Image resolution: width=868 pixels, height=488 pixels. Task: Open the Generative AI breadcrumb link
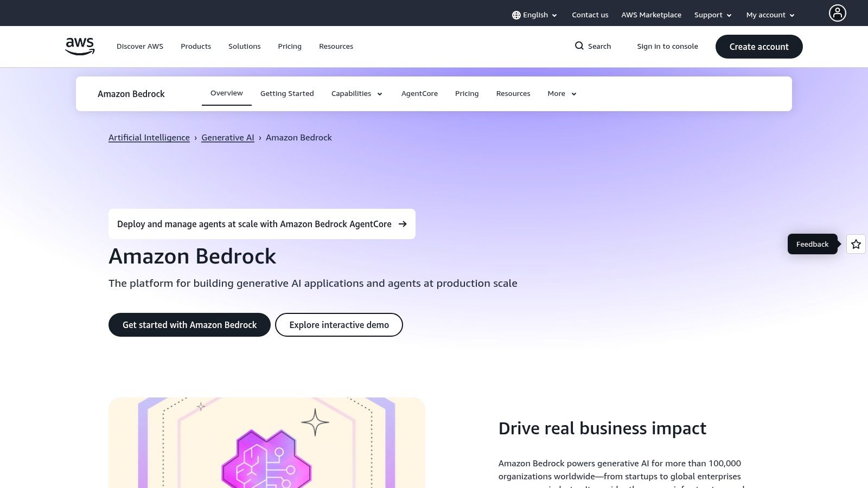(227, 137)
